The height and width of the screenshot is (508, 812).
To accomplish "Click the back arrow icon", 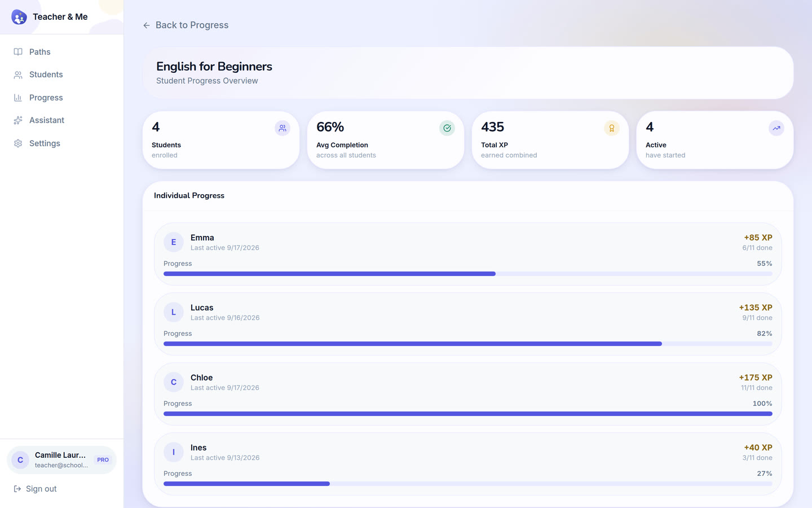I will pyautogui.click(x=147, y=25).
